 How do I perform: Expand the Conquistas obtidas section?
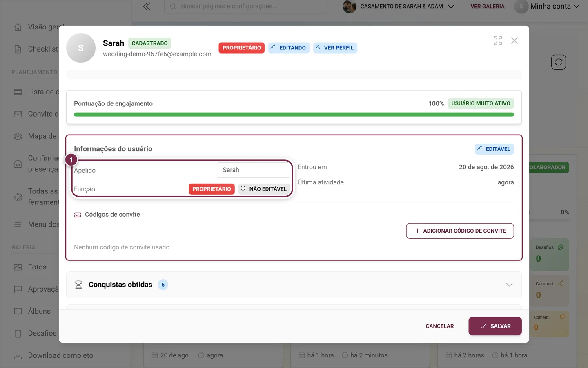pos(294,285)
